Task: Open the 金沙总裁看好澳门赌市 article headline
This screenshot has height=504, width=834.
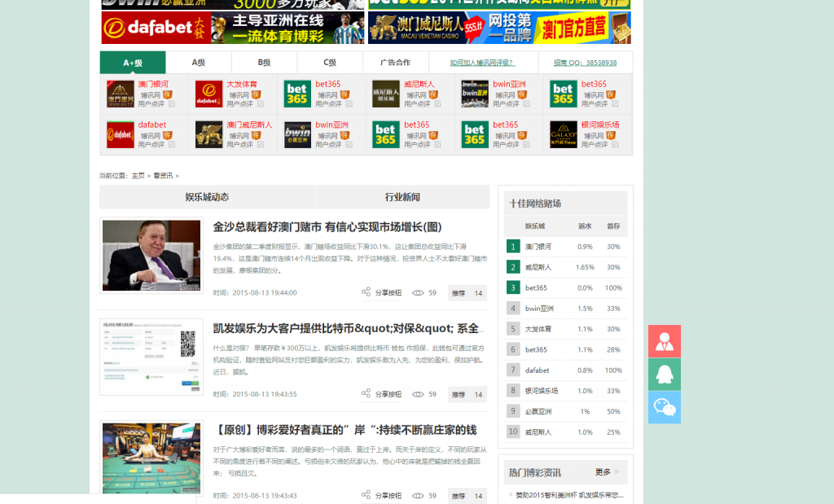Action: click(x=327, y=227)
